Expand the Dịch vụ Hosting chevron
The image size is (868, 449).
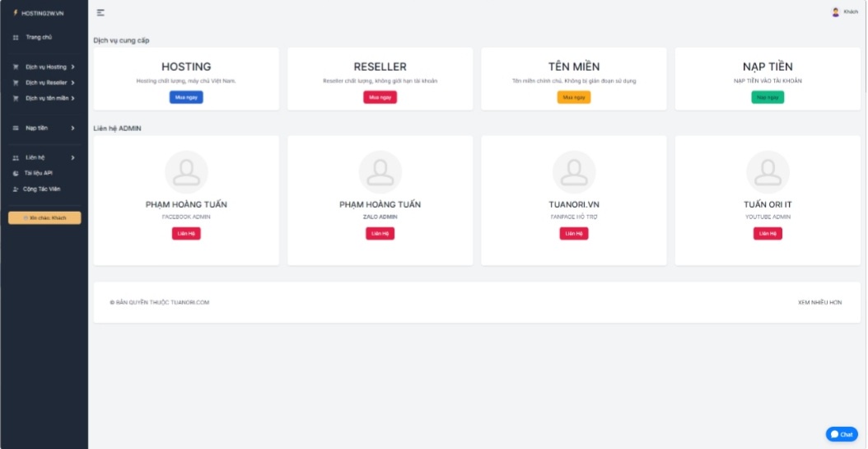click(73, 67)
